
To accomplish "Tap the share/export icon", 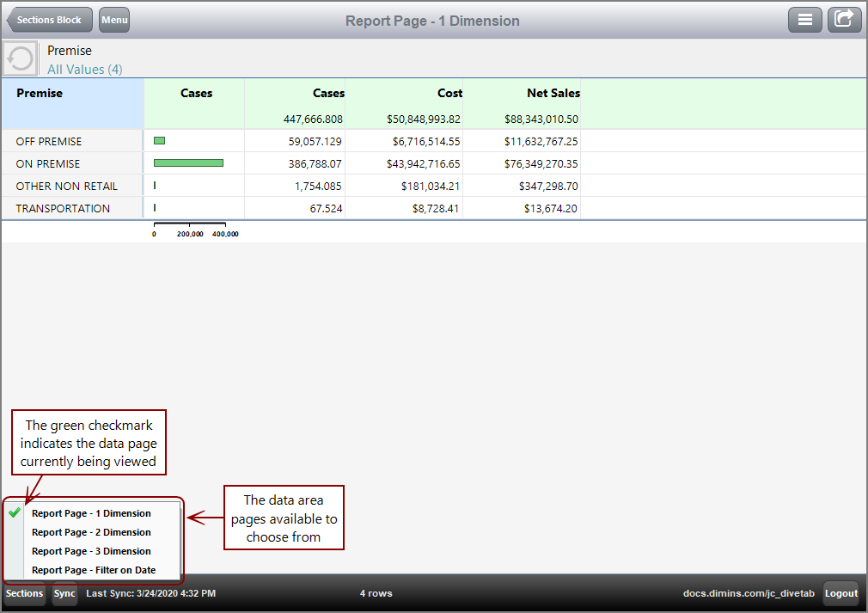I will pos(844,19).
